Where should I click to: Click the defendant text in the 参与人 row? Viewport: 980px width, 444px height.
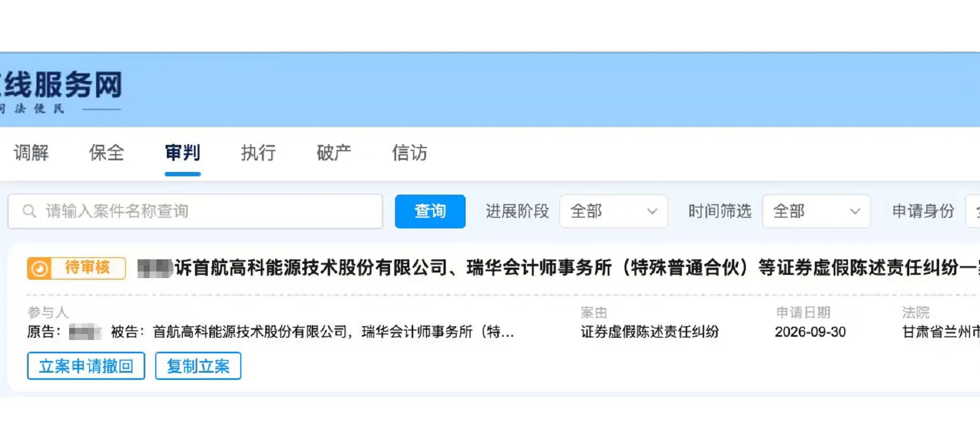[x=313, y=332]
